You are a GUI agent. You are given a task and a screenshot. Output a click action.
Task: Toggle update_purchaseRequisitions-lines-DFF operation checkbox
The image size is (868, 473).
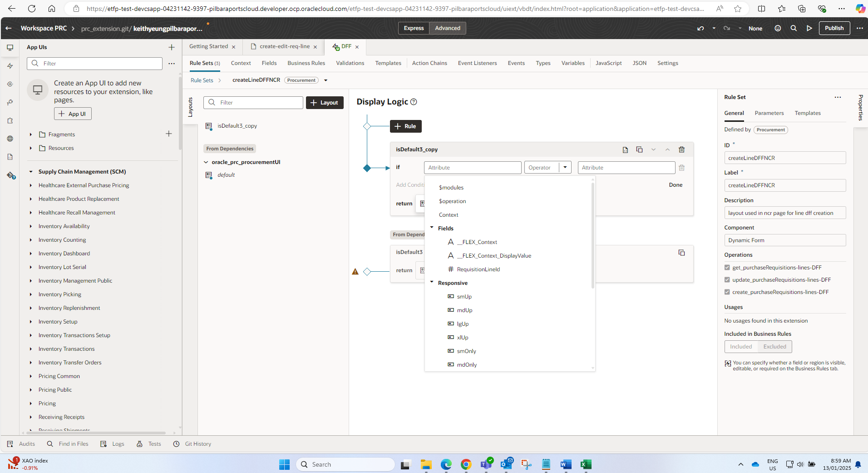click(727, 280)
